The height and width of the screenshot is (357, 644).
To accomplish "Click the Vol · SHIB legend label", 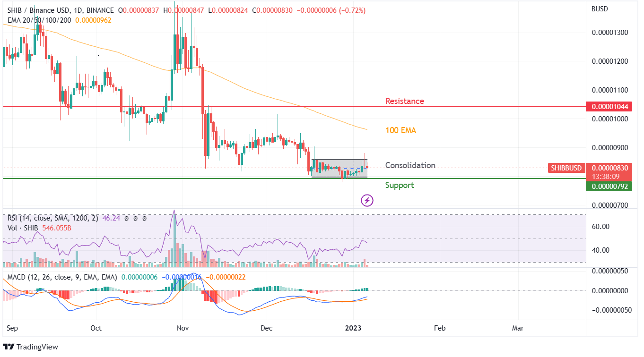I will point(24,228).
